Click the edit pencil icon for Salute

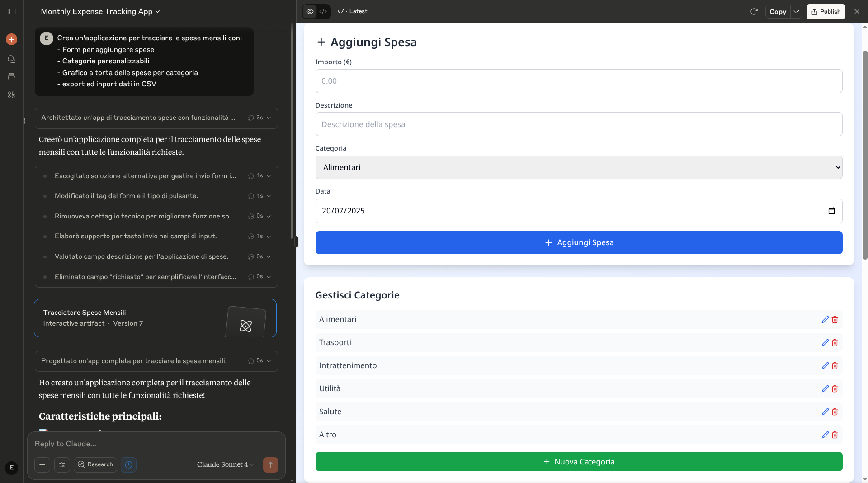[x=825, y=412]
